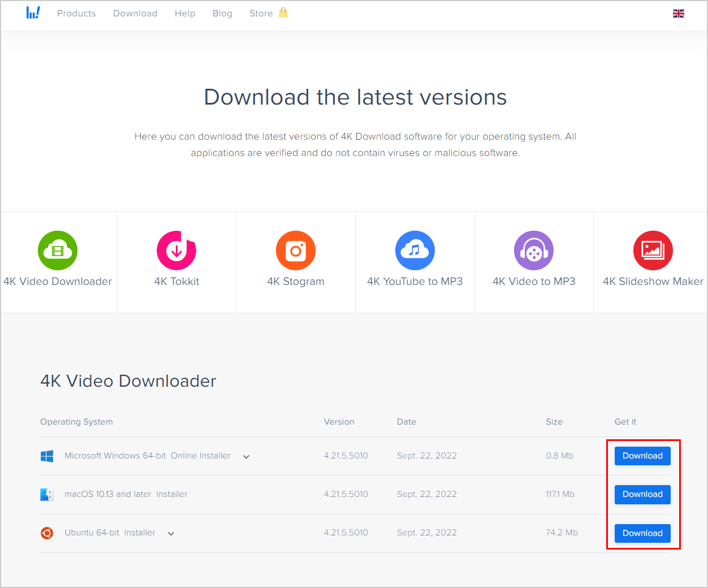This screenshot has height=588, width=708.
Task: Click the 4K Video Downloader section heading
Action: pyautogui.click(x=128, y=381)
